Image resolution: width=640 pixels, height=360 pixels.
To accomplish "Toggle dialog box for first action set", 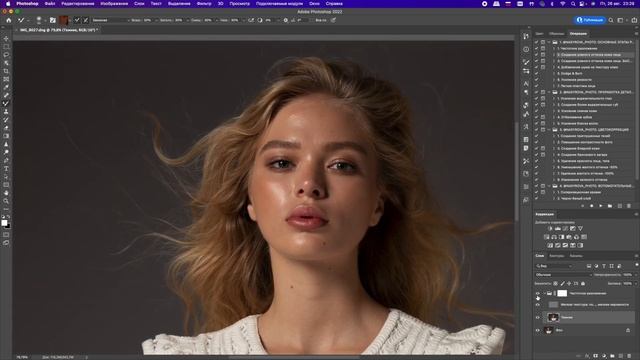I will (x=543, y=42).
